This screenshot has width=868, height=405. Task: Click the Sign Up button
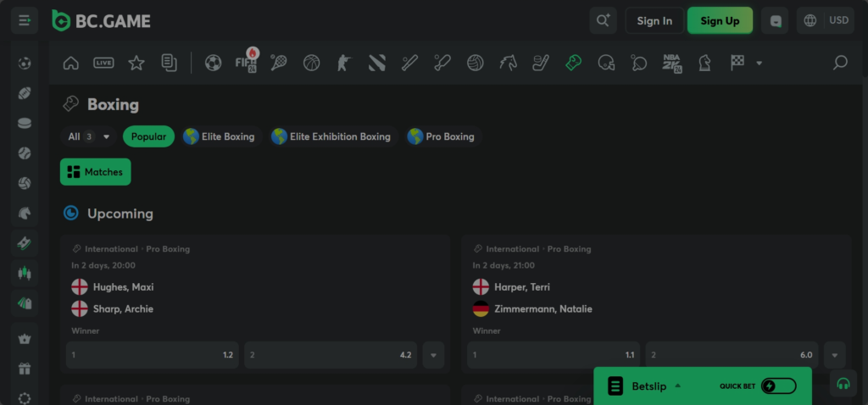point(721,21)
